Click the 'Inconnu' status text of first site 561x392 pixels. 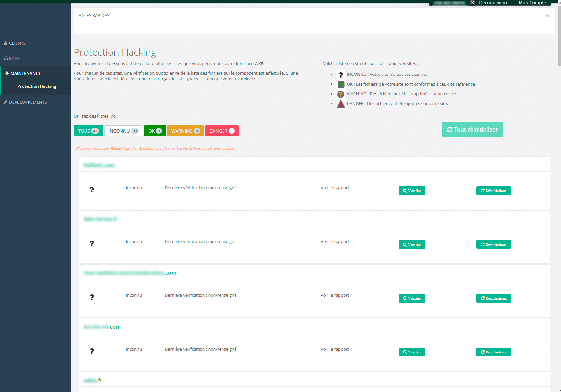(x=134, y=188)
